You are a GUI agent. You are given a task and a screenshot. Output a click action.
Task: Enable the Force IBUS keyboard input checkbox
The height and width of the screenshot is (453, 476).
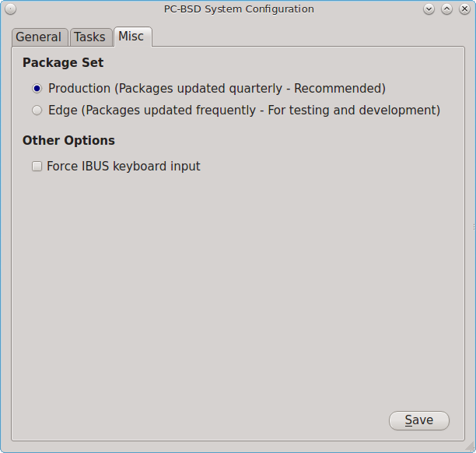click(37, 167)
